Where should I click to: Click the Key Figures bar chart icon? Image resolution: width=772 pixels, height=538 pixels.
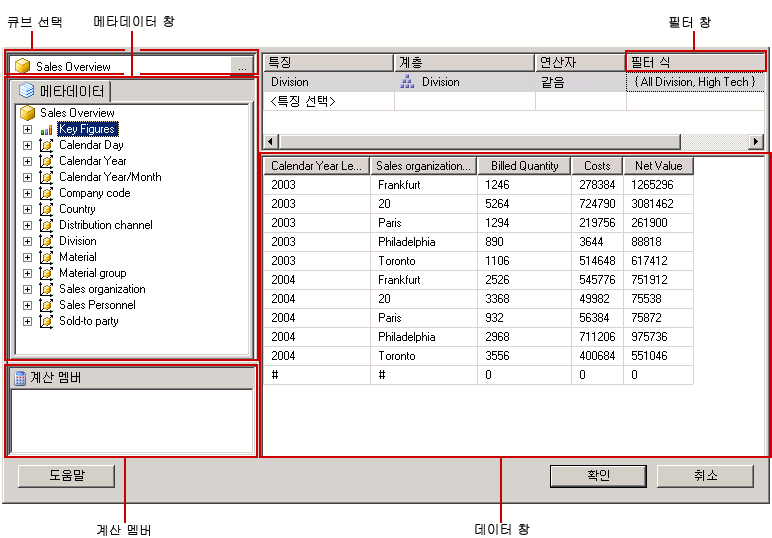tap(46, 130)
